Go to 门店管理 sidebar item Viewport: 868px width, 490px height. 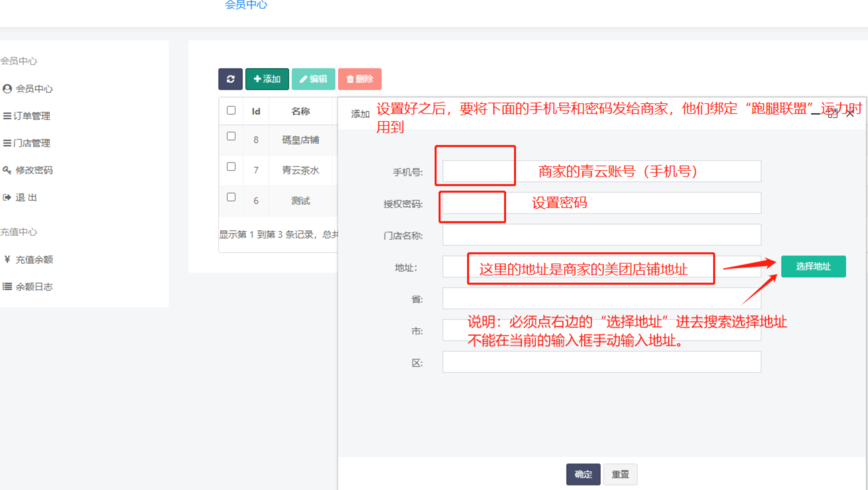(31, 143)
